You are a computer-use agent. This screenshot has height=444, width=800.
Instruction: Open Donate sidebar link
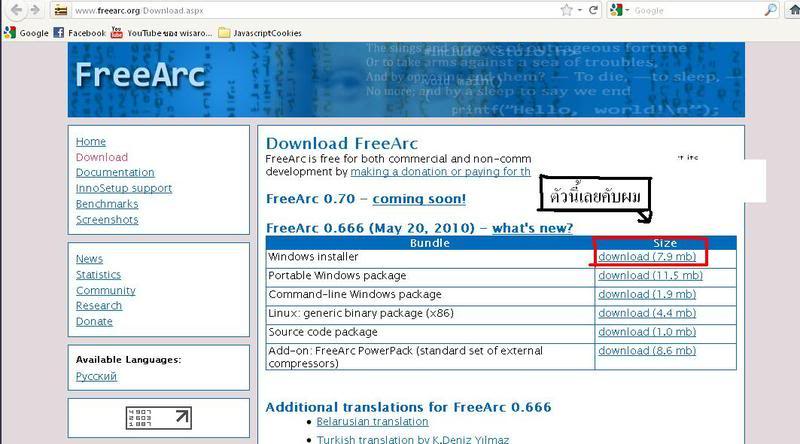coord(94,322)
